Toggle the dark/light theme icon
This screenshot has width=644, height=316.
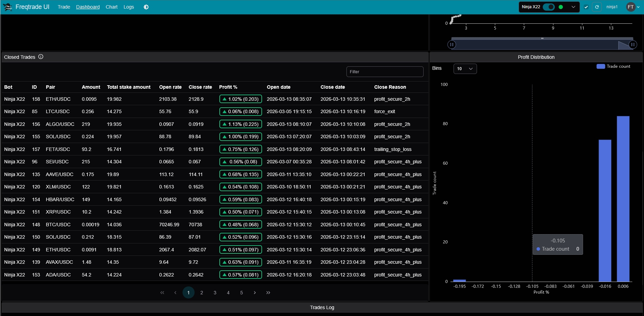click(x=146, y=7)
